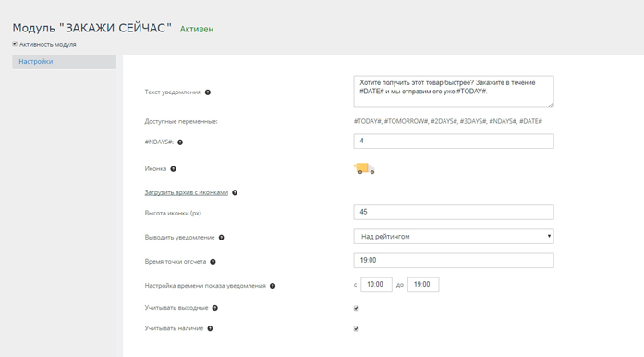Click the start time field showing 10:00
This screenshot has width=644, height=357.
[376, 285]
